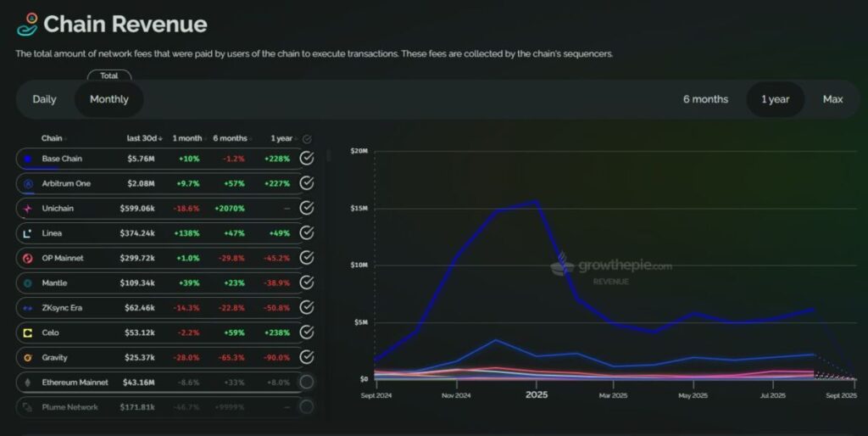Click the $15M y-axis label

coord(359,209)
